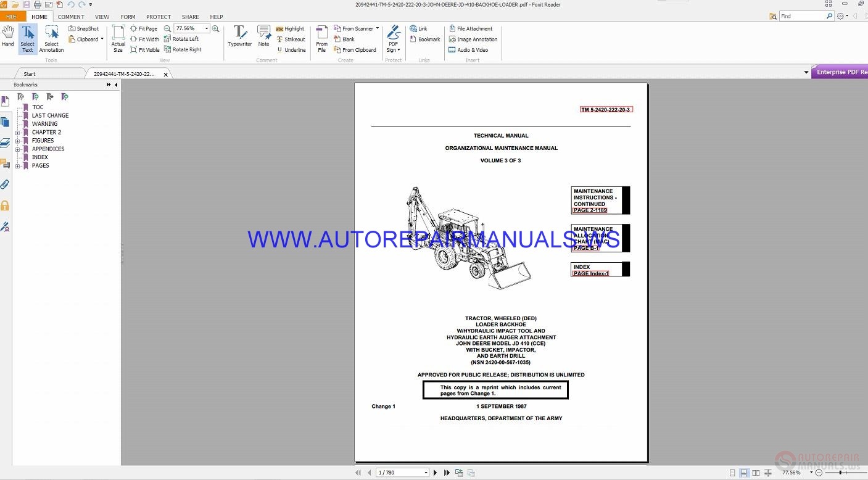Screen dimensions: 868x480
Task: Open the zoom percentage dropdown in ribbon
Action: point(207,28)
